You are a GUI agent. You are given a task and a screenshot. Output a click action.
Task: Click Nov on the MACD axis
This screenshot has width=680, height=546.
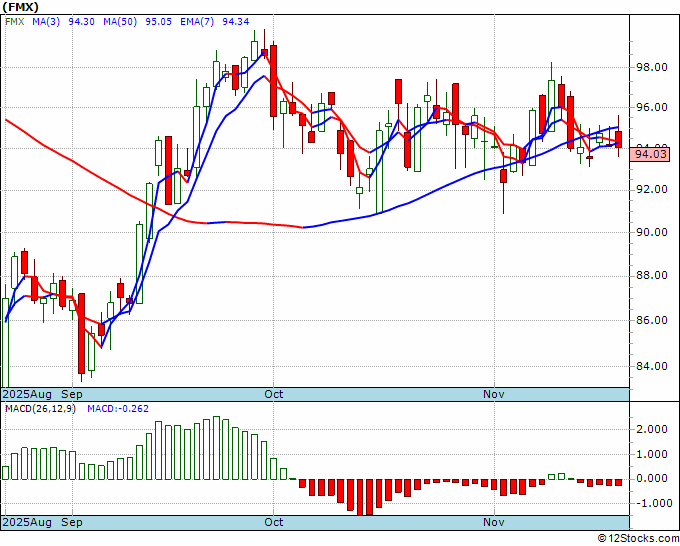point(494,522)
